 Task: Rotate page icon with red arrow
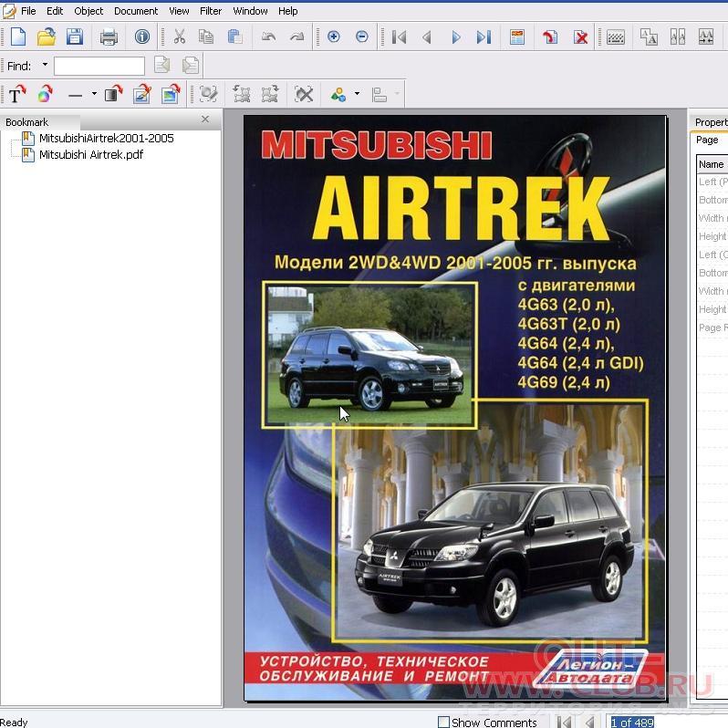point(550,36)
